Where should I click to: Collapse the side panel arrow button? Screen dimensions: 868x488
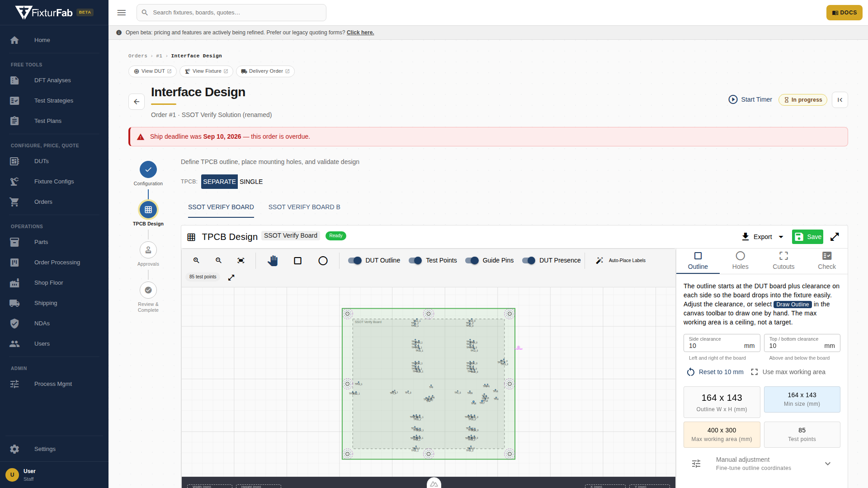pos(840,100)
